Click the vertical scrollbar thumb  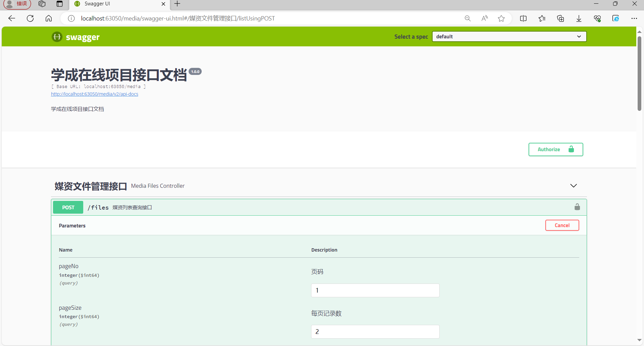(639, 73)
